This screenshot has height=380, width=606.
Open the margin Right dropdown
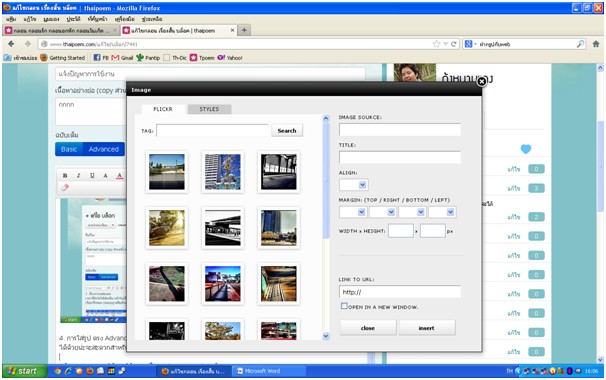point(382,212)
